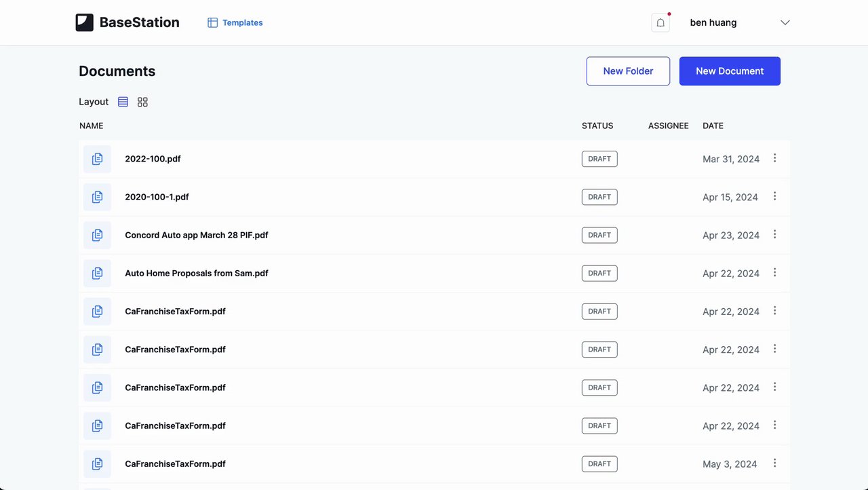868x490 pixels.
Task: Open Auto Home Proposals from Sam.pdf
Action: tap(197, 274)
